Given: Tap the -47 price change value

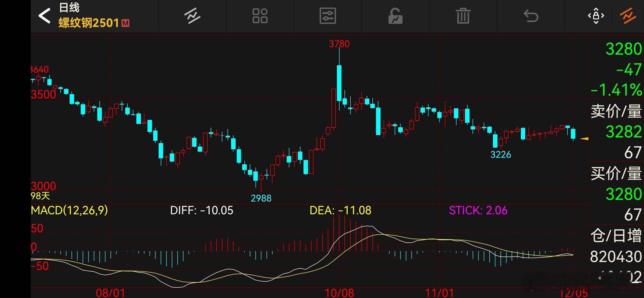Looking at the screenshot, I should click(629, 70).
